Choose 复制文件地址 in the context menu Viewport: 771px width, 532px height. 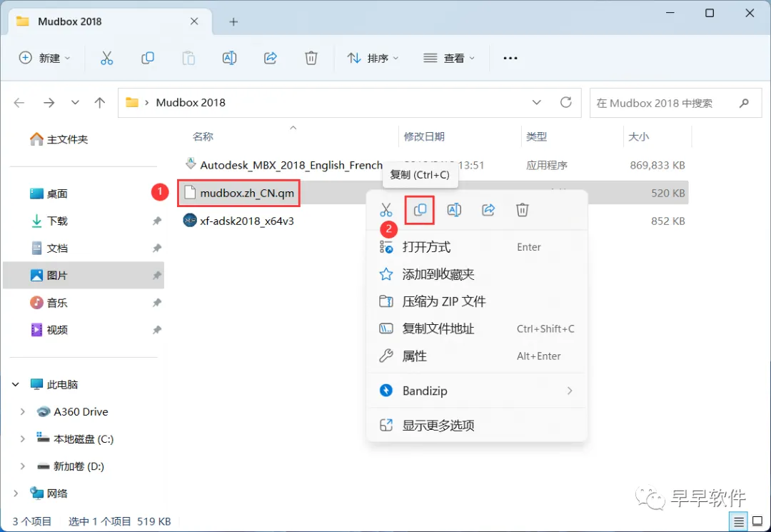pyautogui.click(x=477, y=328)
